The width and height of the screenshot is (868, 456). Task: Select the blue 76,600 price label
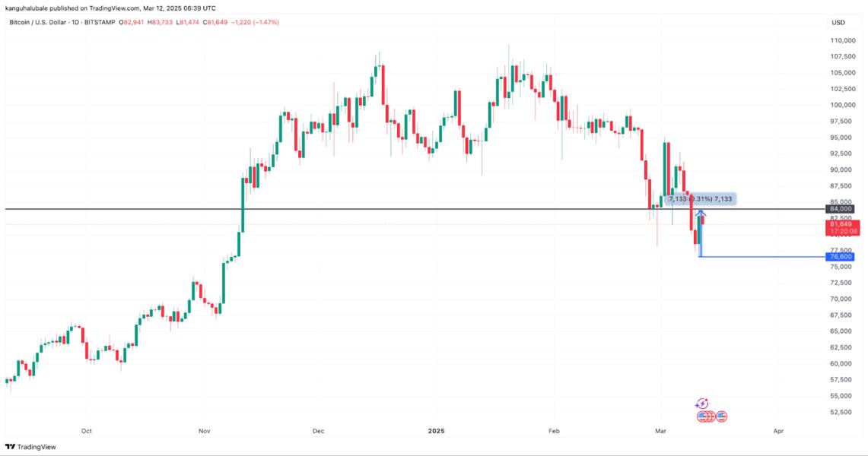[x=841, y=257]
